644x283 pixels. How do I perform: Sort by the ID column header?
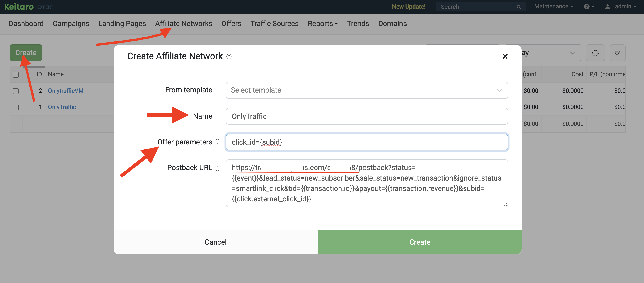[39, 74]
